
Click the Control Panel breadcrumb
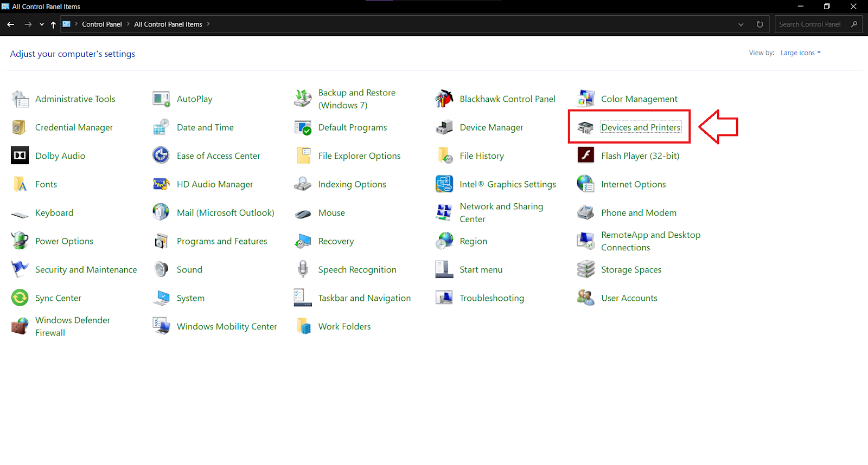pos(102,24)
